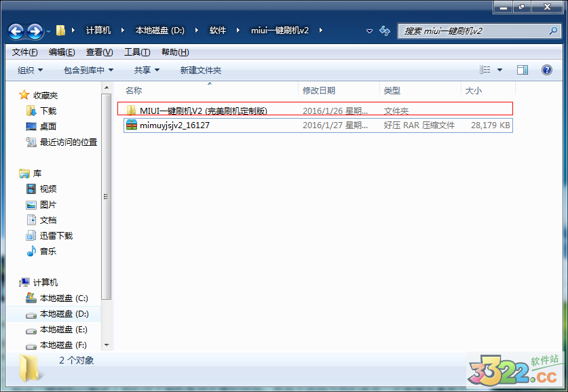Change view with the view icon
This screenshot has width=568, height=392.
(485, 69)
